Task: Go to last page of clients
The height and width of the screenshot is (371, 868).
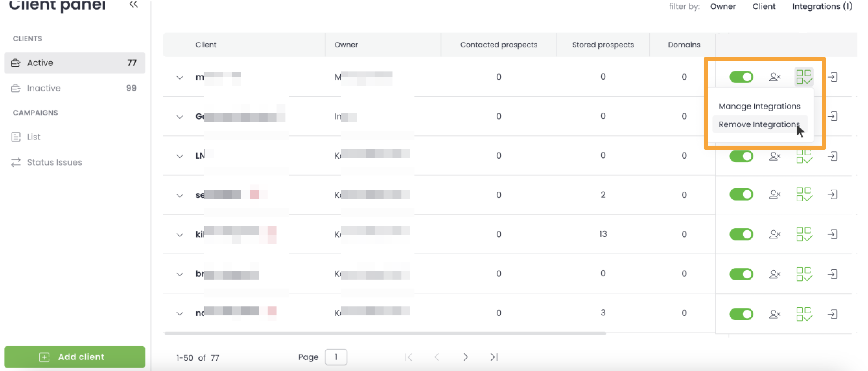Action: pyautogui.click(x=494, y=357)
